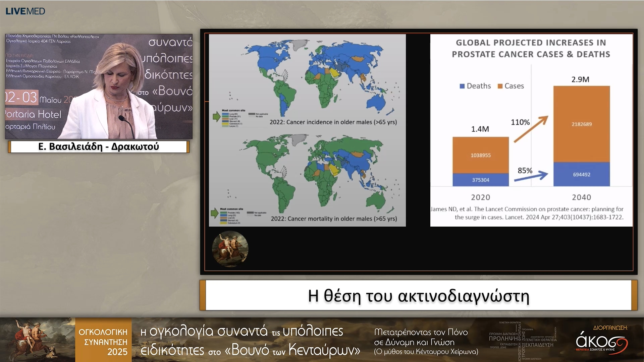The width and height of the screenshot is (644, 362).
Task: Click the 1.4M total label
Action: pos(480,129)
